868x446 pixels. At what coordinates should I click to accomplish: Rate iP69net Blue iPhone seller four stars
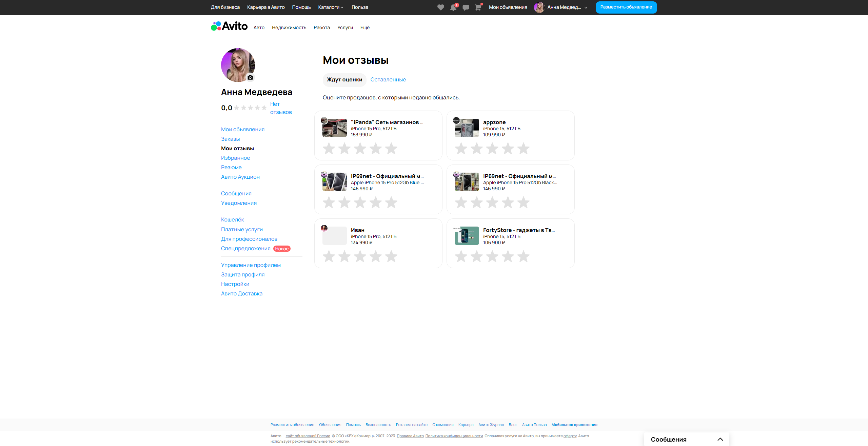pos(376,202)
